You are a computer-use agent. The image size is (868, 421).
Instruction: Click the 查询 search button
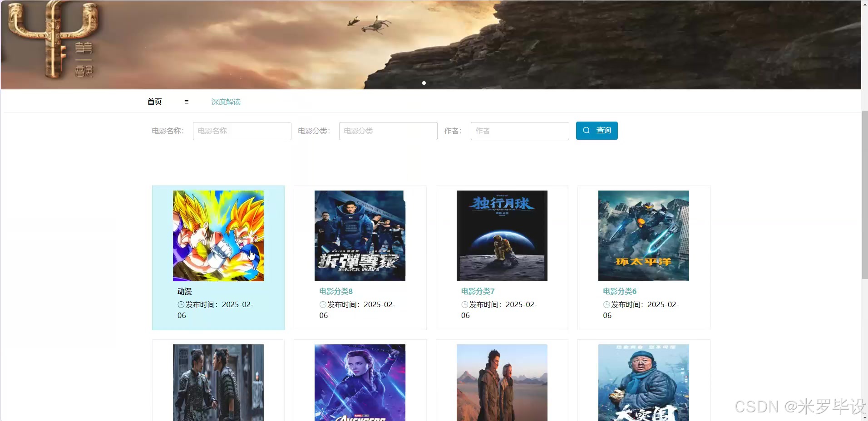click(x=597, y=131)
